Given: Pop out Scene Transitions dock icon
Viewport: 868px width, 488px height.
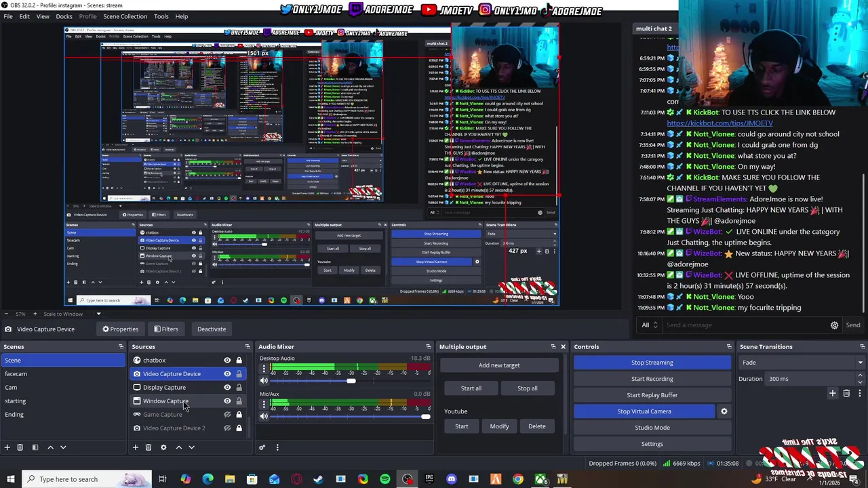Looking at the screenshot, I should 862,346.
